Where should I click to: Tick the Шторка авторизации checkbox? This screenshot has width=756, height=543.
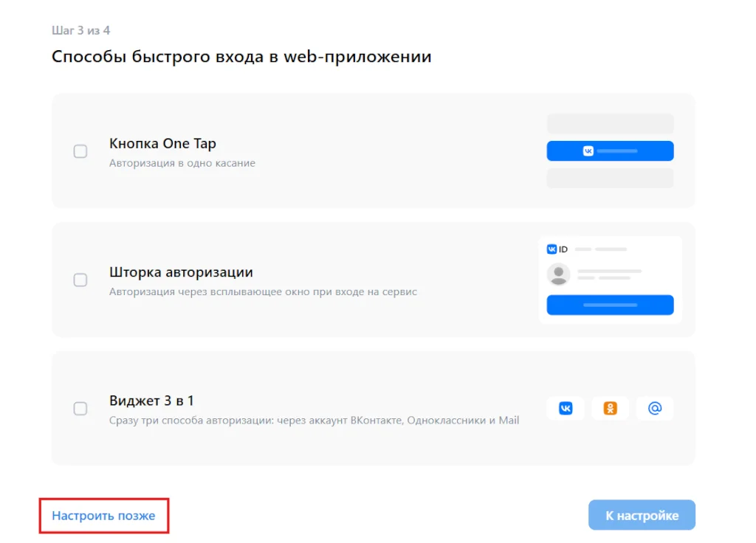coord(80,280)
